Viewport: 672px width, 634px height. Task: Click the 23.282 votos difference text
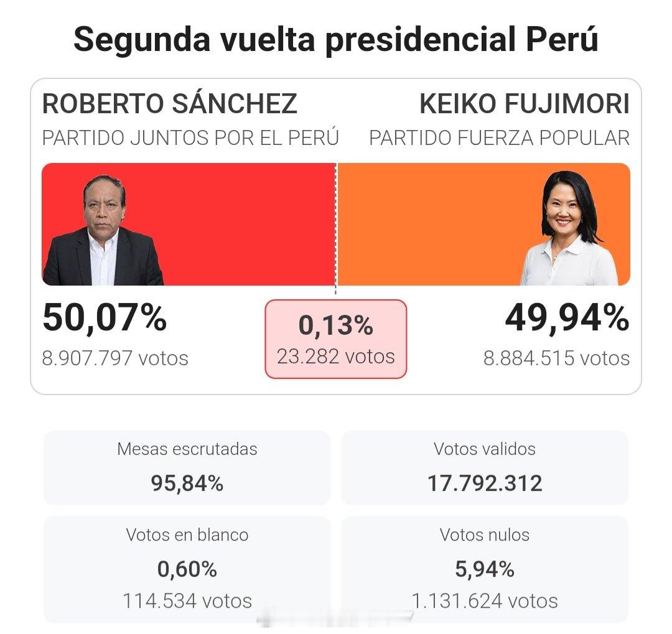point(336,357)
